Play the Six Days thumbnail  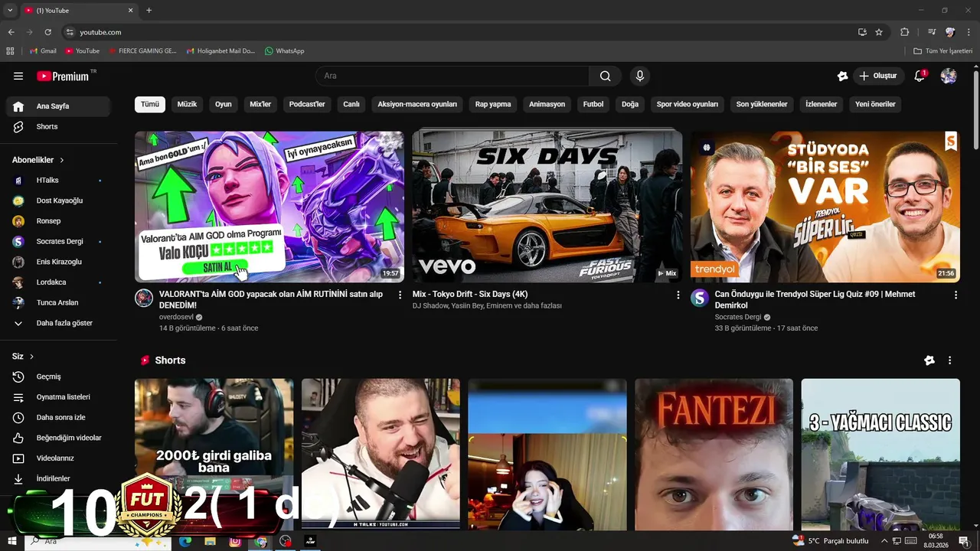[x=547, y=207]
